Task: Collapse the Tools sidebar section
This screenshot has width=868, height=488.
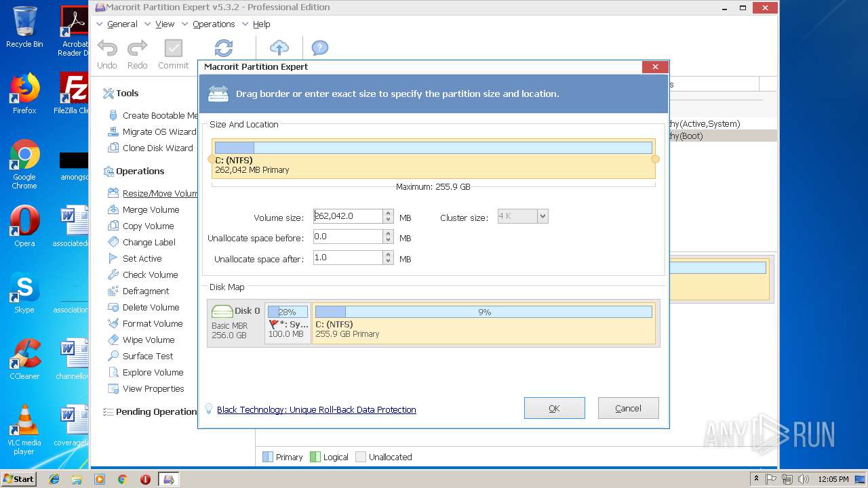Action: tap(121, 93)
